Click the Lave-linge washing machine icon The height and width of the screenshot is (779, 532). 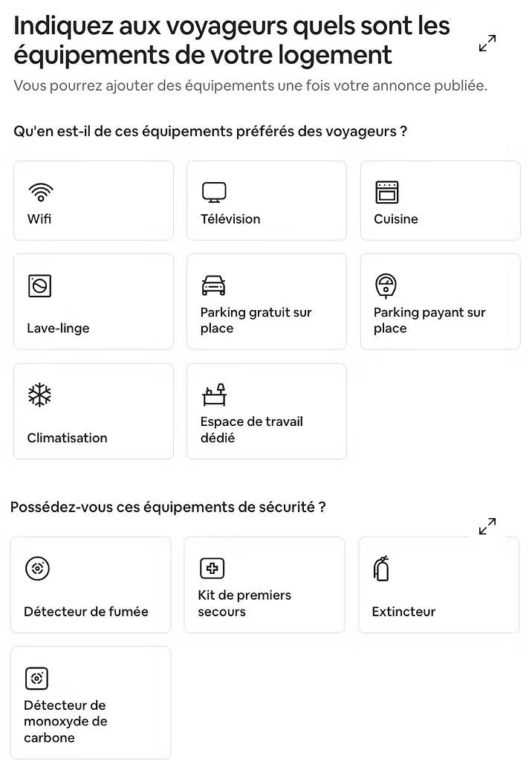39,285
